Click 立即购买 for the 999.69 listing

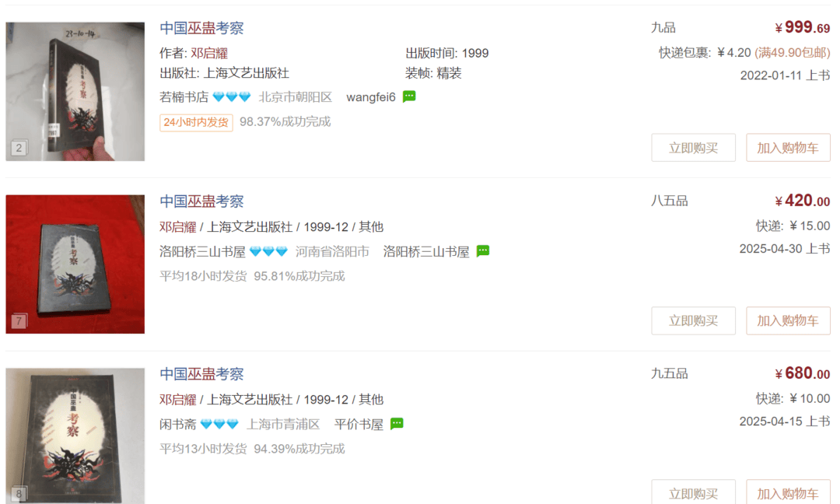click(693, 148)
